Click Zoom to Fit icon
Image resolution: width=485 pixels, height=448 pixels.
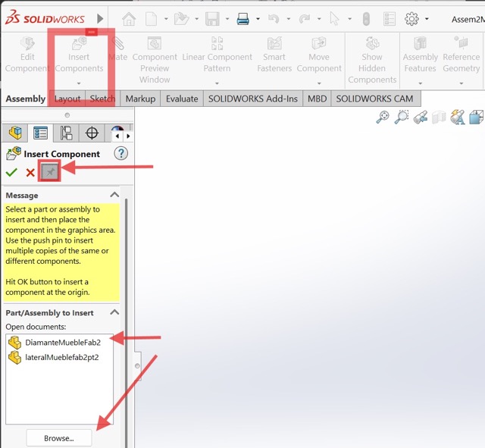coord(383,117)
